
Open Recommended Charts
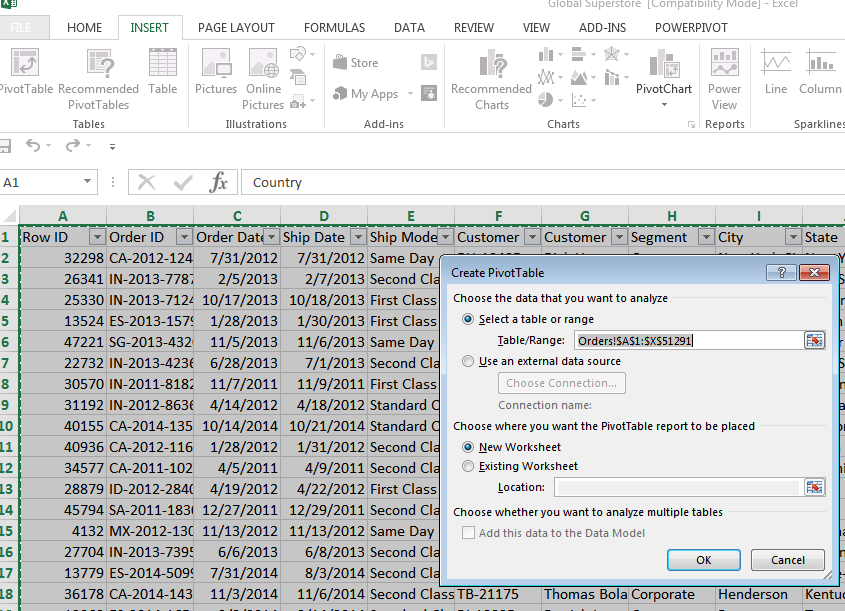pyautogui.click(x=492, y=64)
